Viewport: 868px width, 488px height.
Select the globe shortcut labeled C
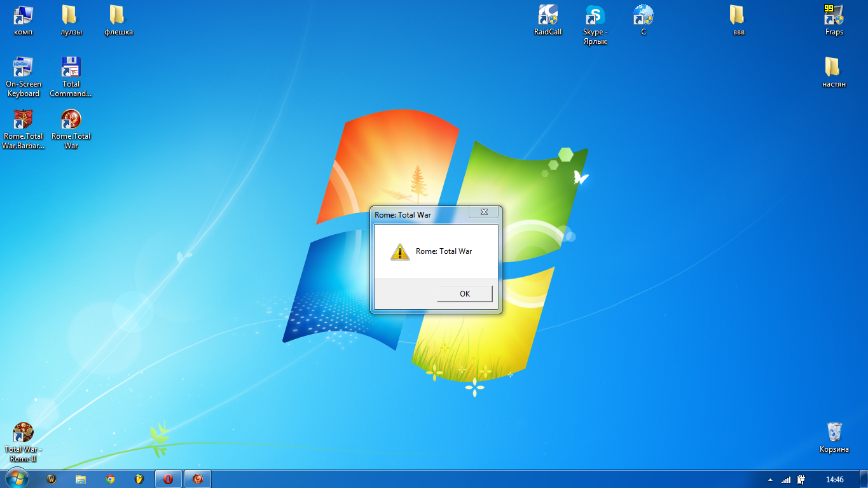point(644,20)
